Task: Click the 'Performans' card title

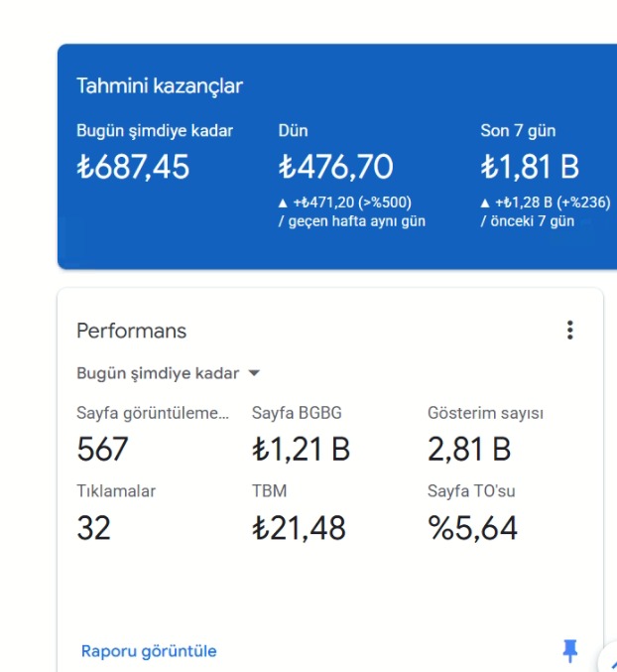Action: [x=132, y=331]
